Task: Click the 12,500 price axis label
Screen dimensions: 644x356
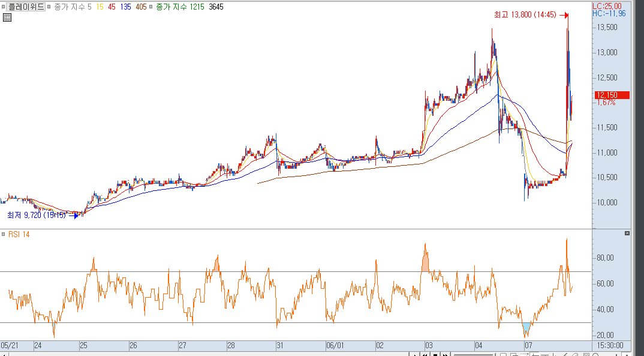Action: pyautogui.click(x=607, y=77)
